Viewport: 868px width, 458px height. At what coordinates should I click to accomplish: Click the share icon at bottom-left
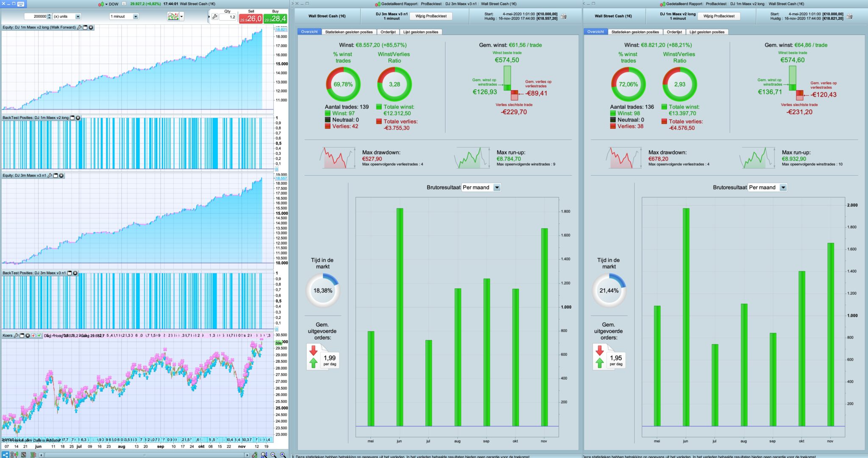(6, 455)
